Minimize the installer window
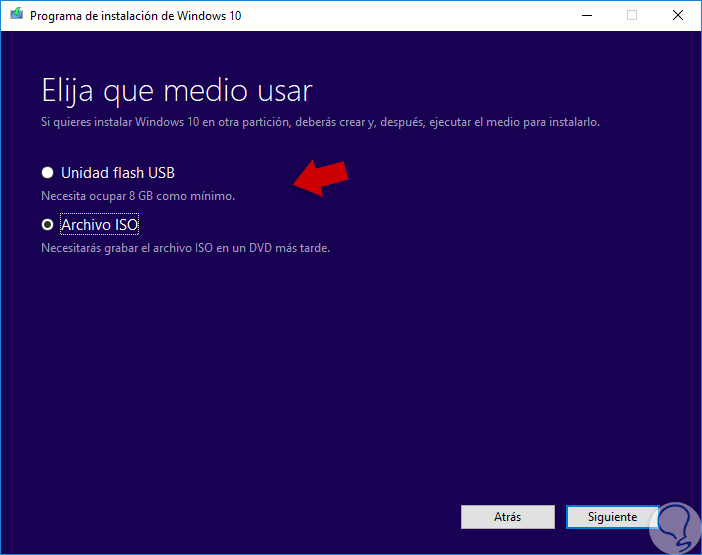This screenshot has height=555, width=702. [587, 16]
